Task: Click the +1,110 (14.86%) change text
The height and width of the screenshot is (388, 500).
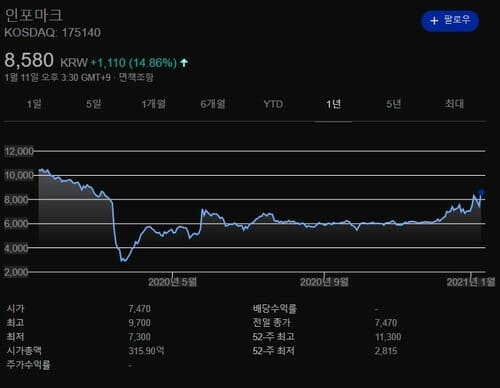Action: 134,63
